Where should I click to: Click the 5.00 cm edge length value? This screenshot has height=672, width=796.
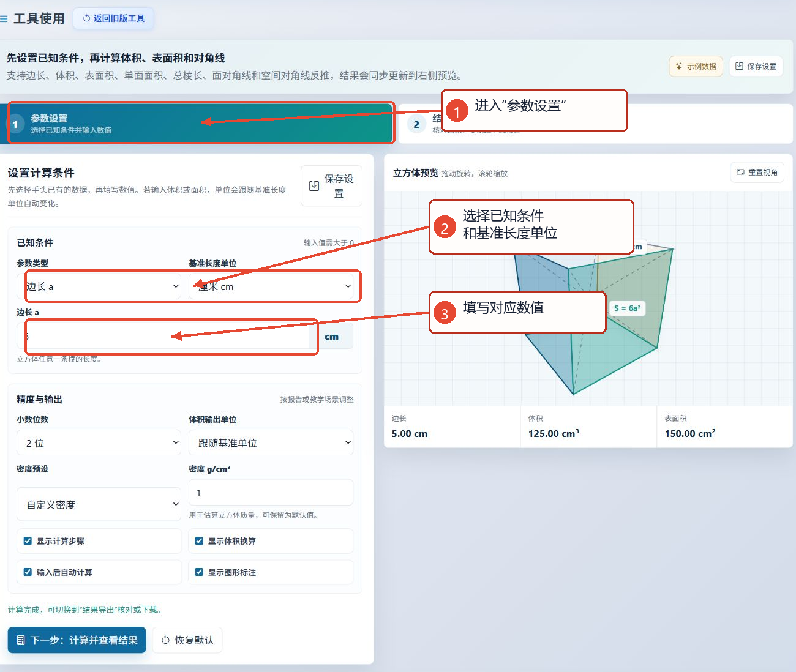coord(410,433)
